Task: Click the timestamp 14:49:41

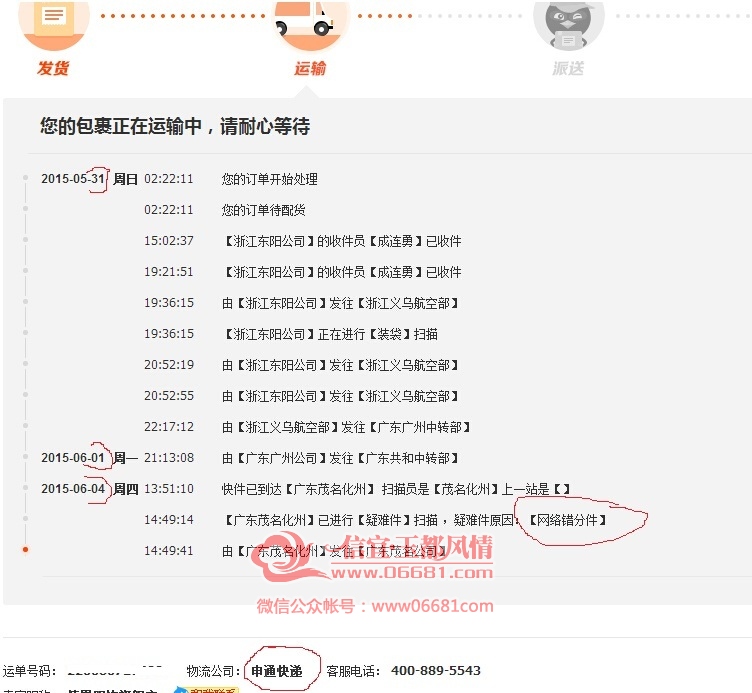Action: tap(169, 550)
